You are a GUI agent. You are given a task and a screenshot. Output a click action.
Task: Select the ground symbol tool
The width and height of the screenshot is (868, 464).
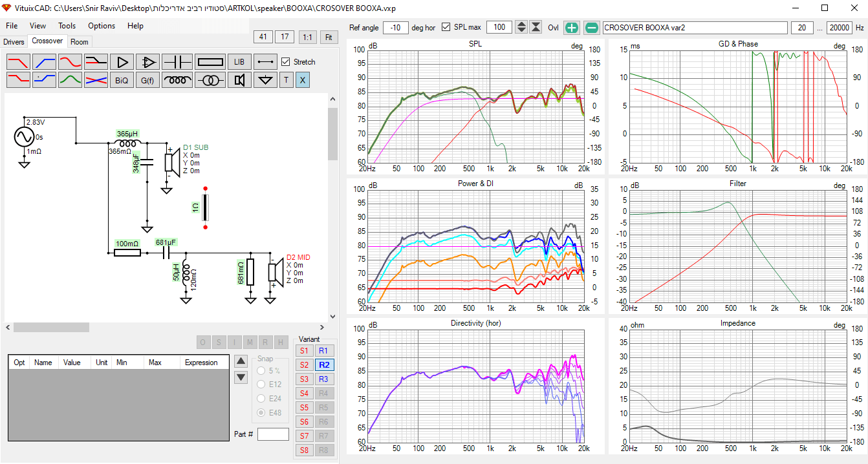pos(265,80)
